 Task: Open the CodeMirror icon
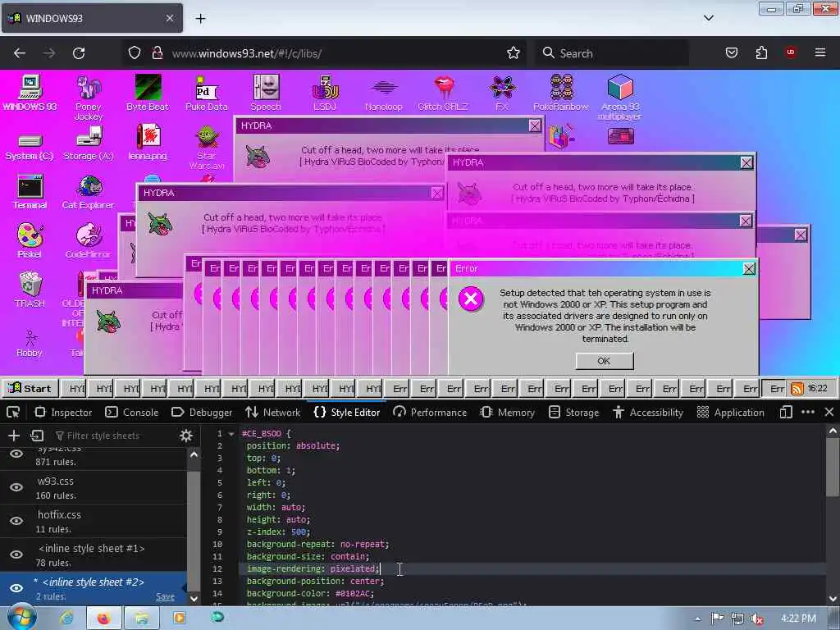[89, 240]
